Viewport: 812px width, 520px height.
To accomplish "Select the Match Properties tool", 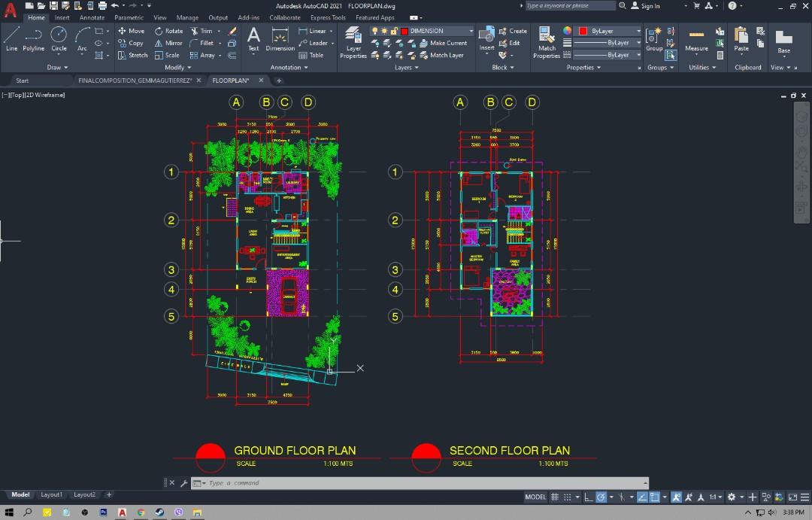I will pos(547,43).
